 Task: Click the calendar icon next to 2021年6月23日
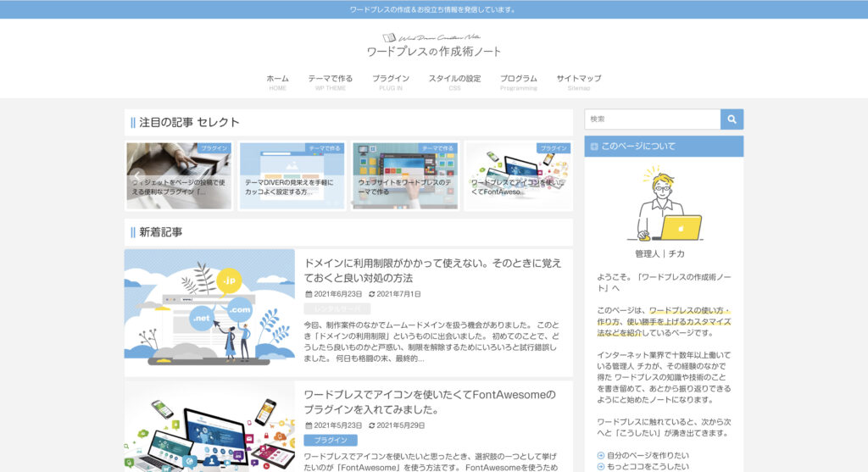point(309,294)
